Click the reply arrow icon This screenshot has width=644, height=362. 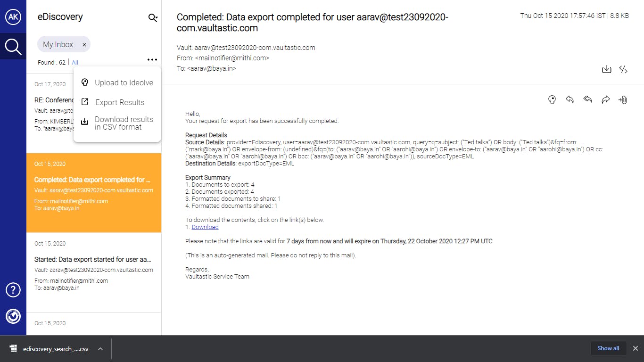point(570,99)
